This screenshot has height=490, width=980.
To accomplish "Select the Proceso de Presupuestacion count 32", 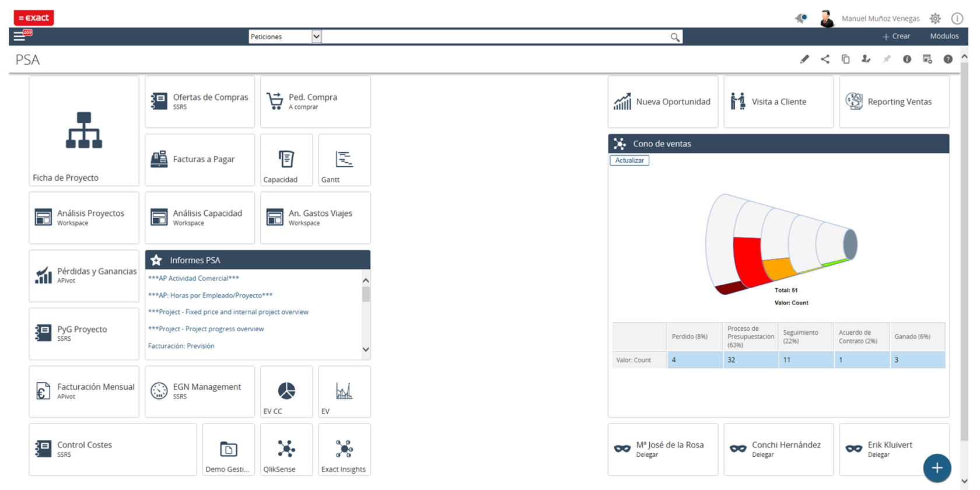I will pyautogui.click(x=751, y=360).
